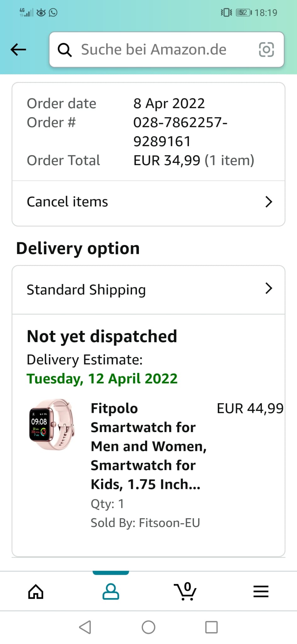This screenshot has height=644, width=297.
Task: Open the account profile tab icon
Action: (111, 592)
